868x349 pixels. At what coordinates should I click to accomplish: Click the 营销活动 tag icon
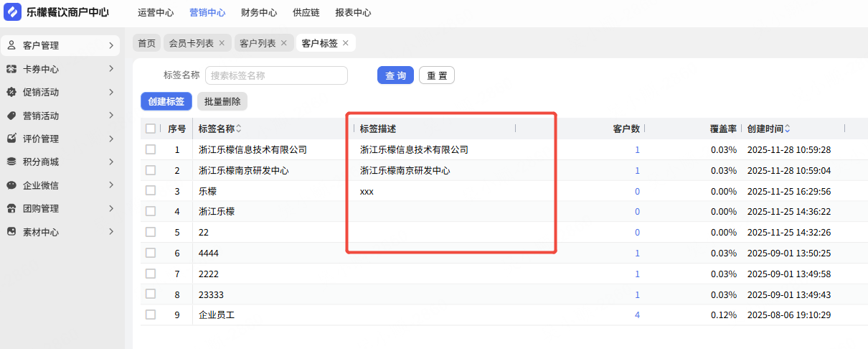(11, 116)
